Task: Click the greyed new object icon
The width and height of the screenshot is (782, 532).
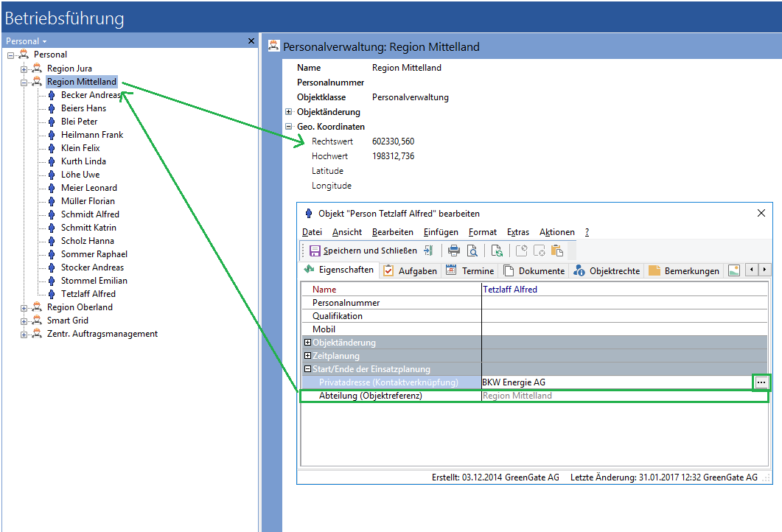Action: [539, 251]
